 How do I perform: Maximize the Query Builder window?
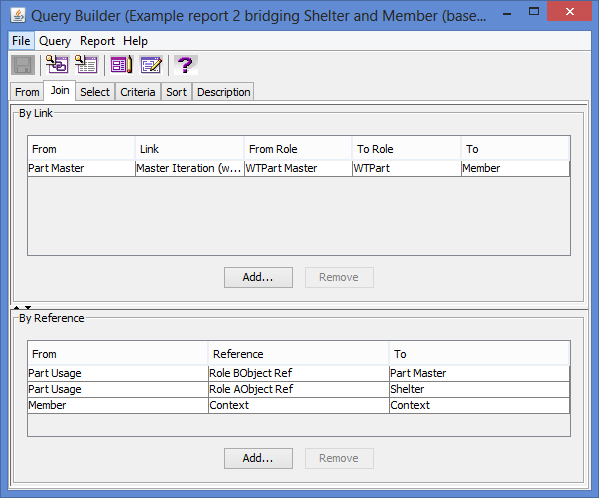point(534,12)
